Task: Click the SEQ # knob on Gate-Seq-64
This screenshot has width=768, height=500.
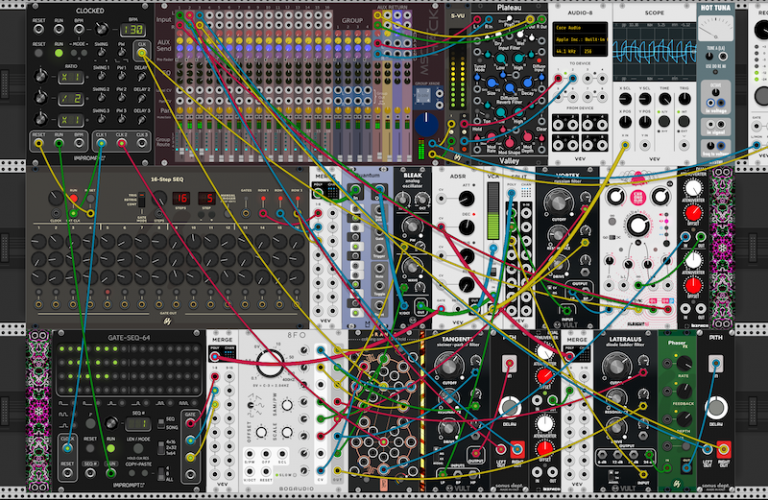Action: pos(112,423)
